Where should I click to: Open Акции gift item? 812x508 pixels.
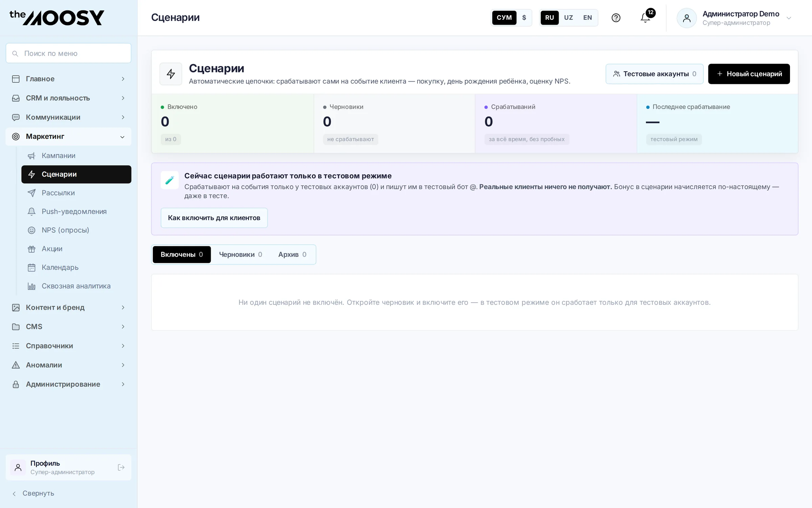76,249
